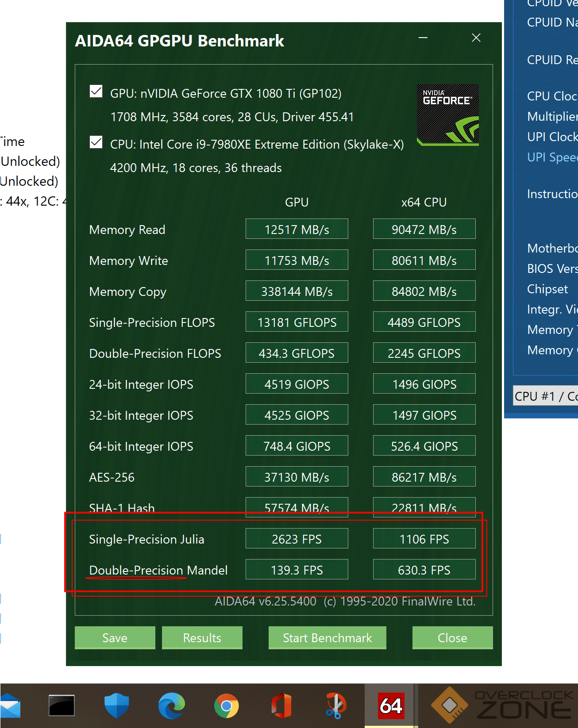Uncheck the CPU Intel Core i9-7980XE checkbox
578x728 pixels.
coord(96,142)
